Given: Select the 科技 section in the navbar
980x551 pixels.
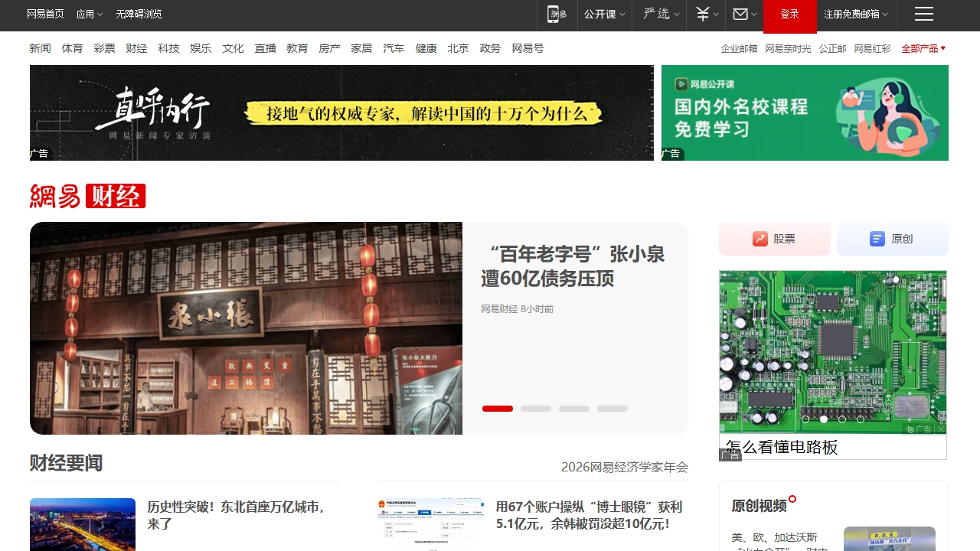Looking at the screenshot, I should [x=168, y=47].
